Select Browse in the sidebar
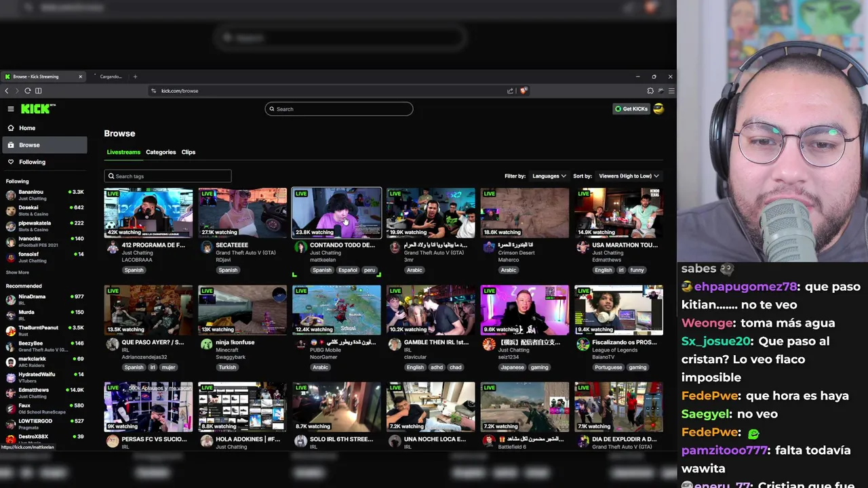 pos(45,145)
